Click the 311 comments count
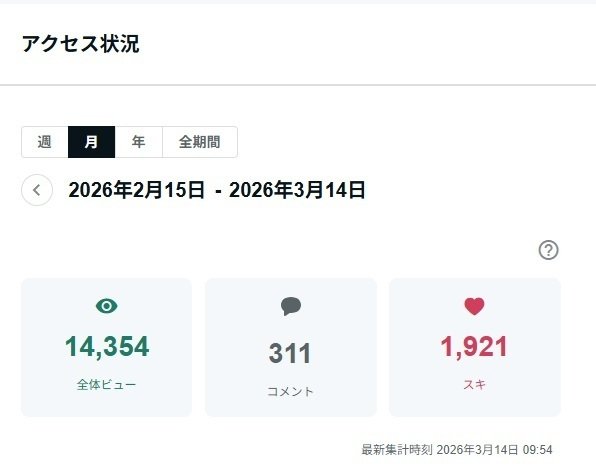Screen dimensions: 596x467 [x=290, y=353]
